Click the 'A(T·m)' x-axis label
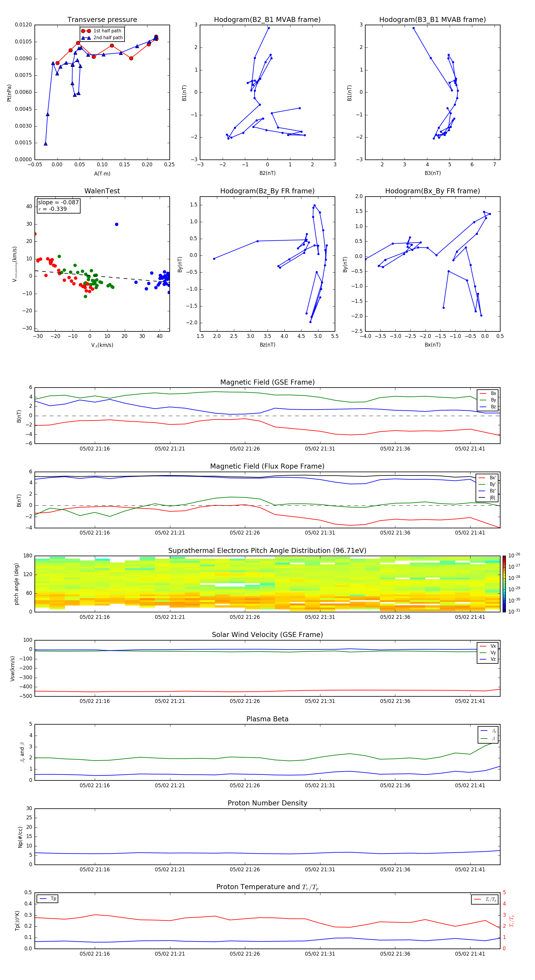This screenshot has height=980, width=535. [x=102, y=173]
